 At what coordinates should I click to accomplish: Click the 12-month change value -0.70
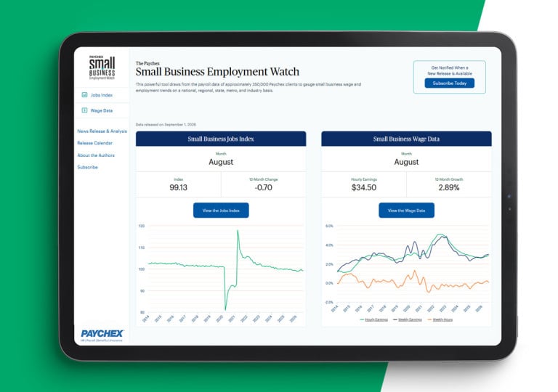pos(263,187)
